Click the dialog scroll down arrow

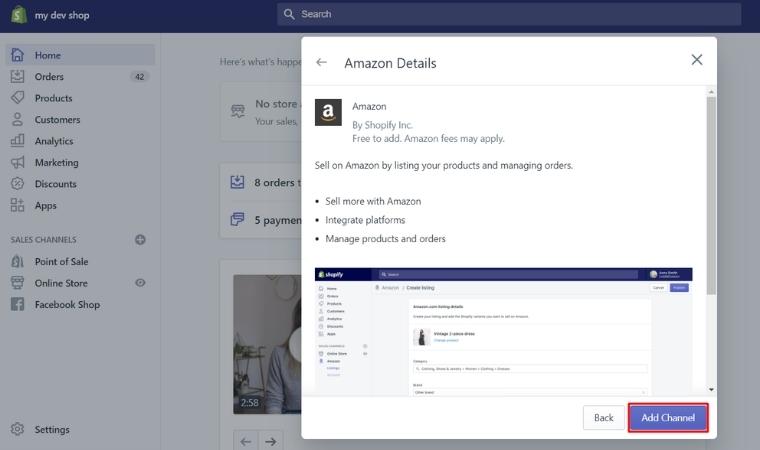point(711,389)
